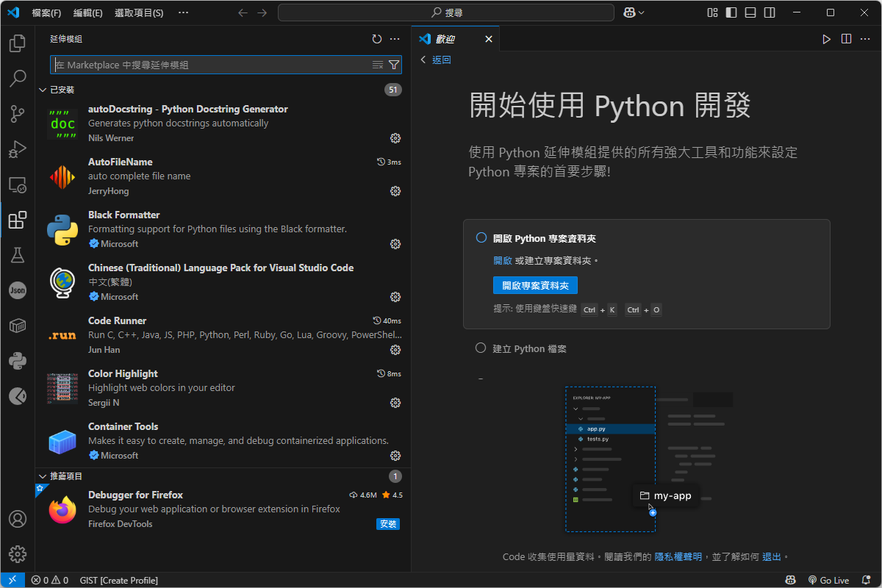Follow the 開啟 link
This screenshot has width=882, height=588.
(503, 261)
